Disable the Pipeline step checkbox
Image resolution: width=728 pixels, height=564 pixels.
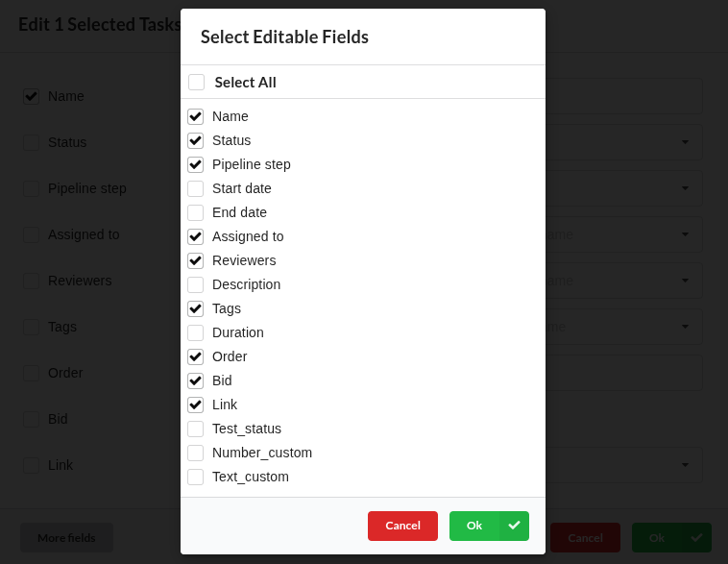pyautogui.click(x=196, y=164)
